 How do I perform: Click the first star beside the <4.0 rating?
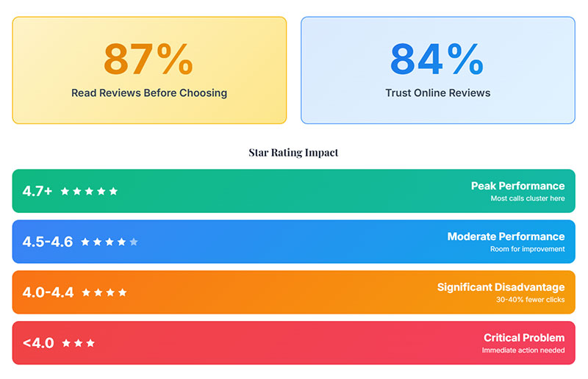(x=66, y=343)
